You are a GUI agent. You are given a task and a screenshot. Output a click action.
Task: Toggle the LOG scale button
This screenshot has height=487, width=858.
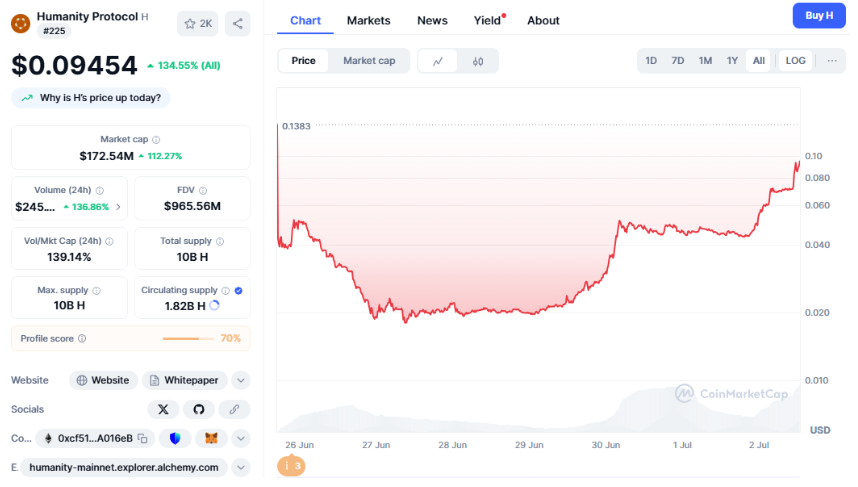[x=795, y=61]
